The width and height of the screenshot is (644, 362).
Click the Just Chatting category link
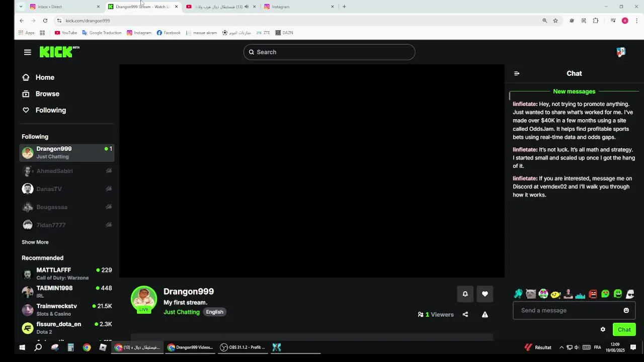point(182,312)
